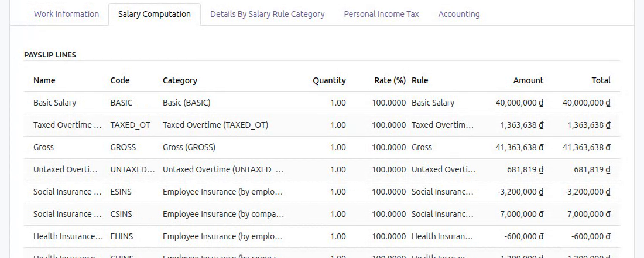Click the Basic (BASIC) category cell
Viewport: 644px width, 258px height.
(x=186, y=103)
